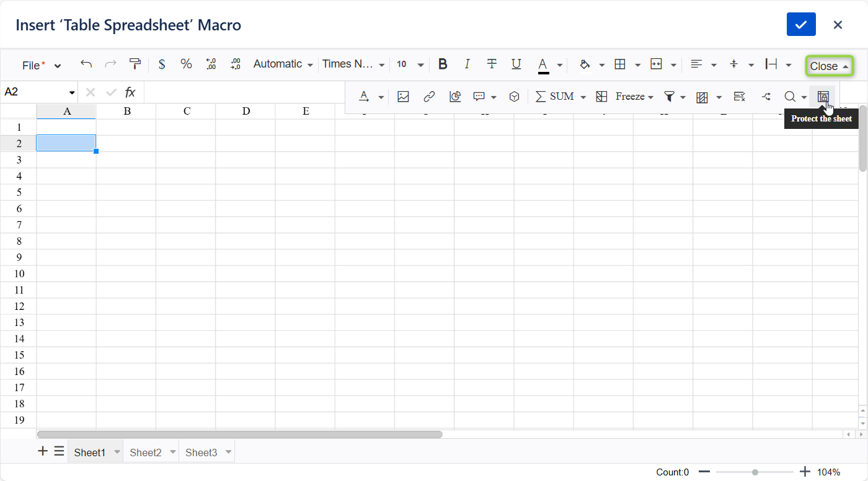The image size is (868, 481).
Task: Click the horizontal align icon
Action: [x=696, y=64]
